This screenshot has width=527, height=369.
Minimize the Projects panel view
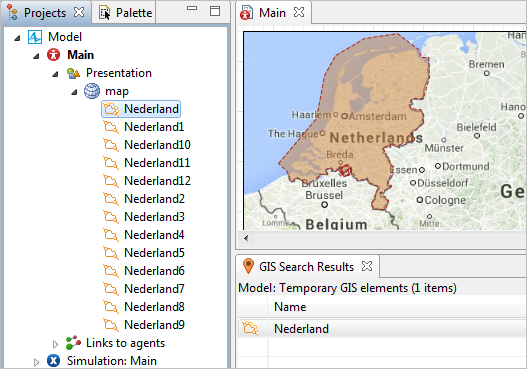[192, 8]
